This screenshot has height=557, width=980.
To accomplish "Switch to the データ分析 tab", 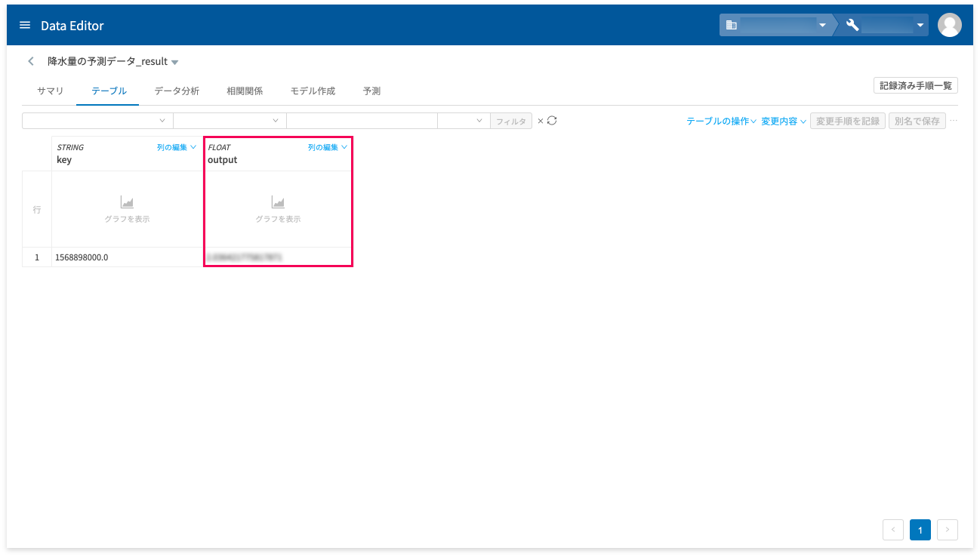I will 177,91.
